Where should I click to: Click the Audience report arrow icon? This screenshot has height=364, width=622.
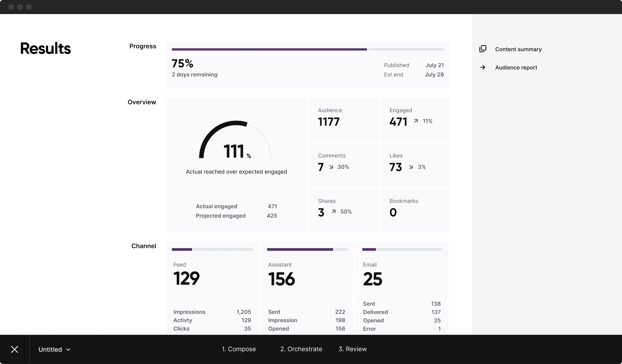(x=483, y=67)
